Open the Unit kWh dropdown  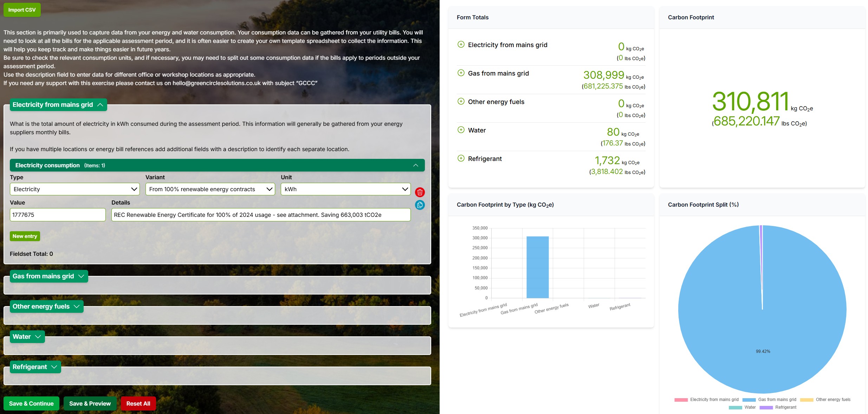coord(345,189)
